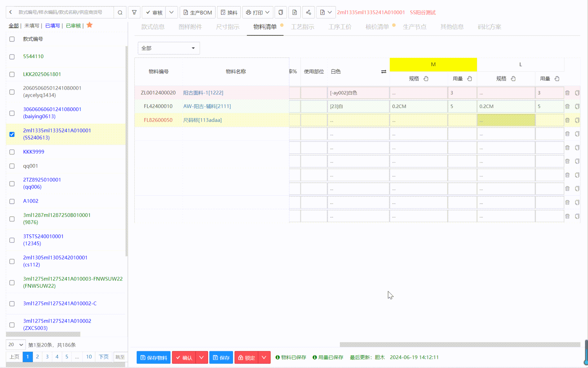The height and width of the screenshot is (368, 588).
Task: Click the search magnifier icon
Action: (120, 13)
